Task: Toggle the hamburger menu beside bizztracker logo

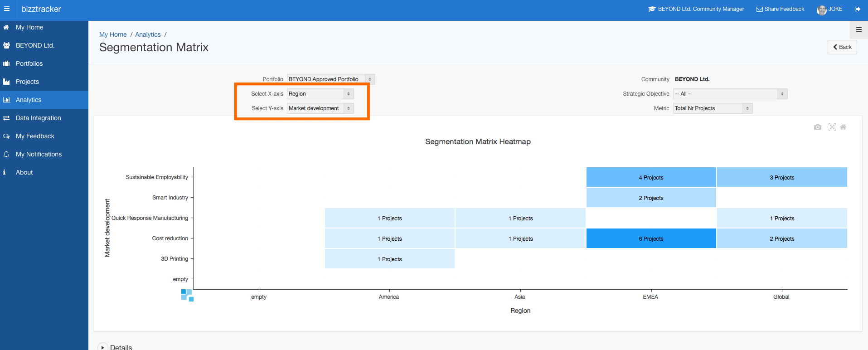Action: (x=7, y=9)
